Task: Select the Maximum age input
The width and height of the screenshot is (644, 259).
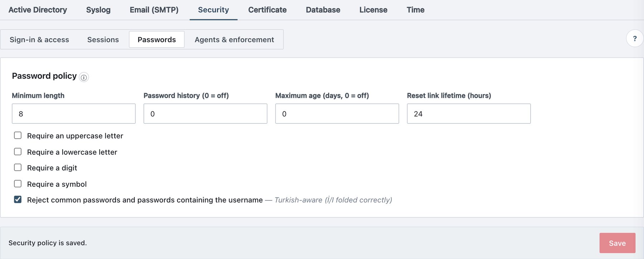Action: 337,114
